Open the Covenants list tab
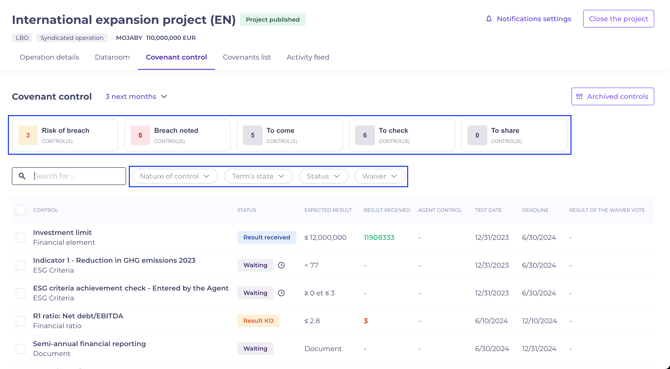 (247, 57)
